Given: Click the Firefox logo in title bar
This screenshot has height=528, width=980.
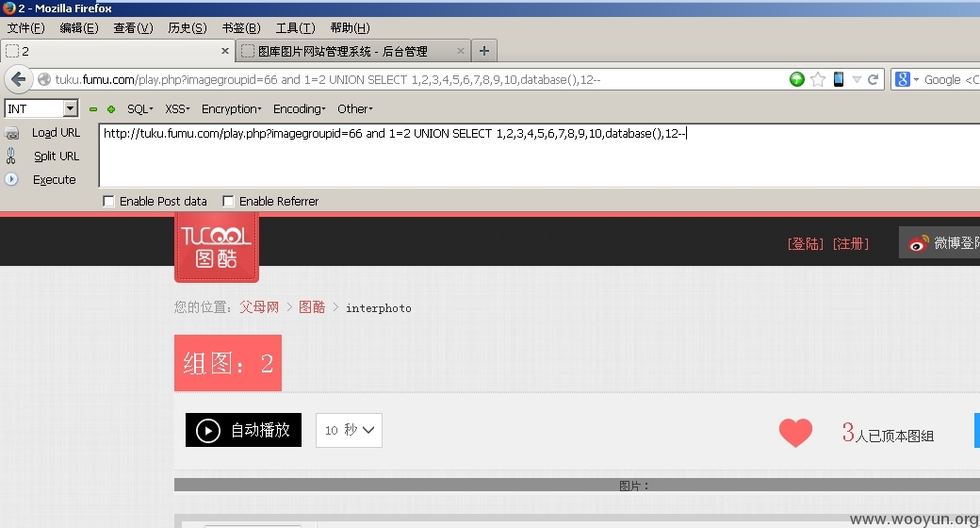Looking at the screenshot, I should (8, 8).
